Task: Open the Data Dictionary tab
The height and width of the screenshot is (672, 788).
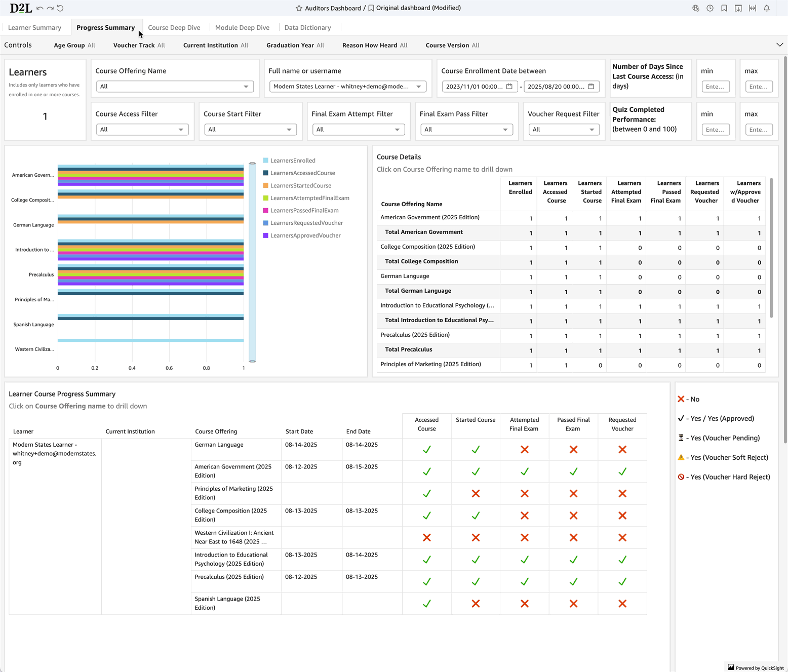Action: click(x=307, y=28)
